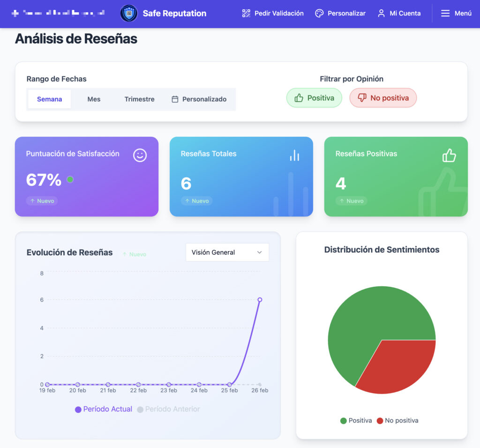Open the Personalizado date range picker
The width and height of the screenshot is (480, 448).
199,99
